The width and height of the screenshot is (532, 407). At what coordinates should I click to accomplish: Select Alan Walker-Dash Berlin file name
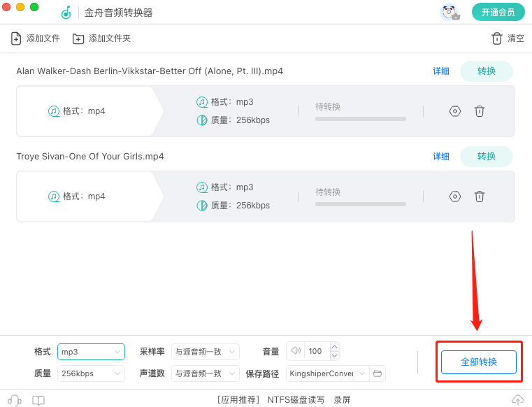[x=150, y=71]
